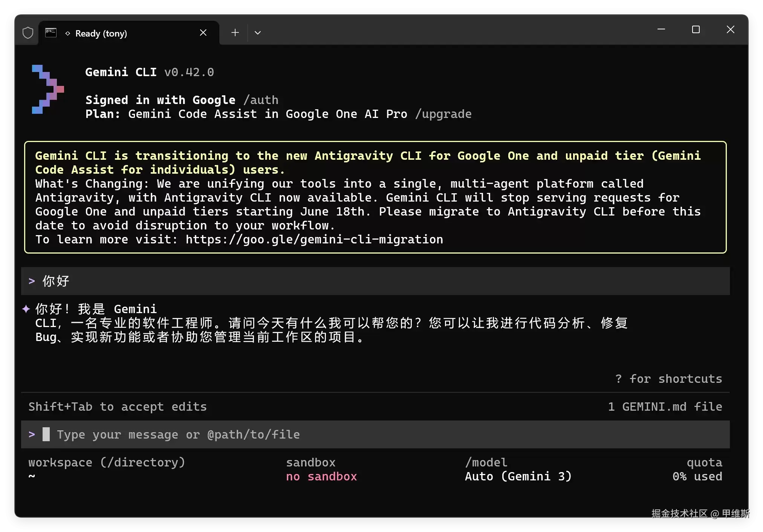Click the '? for shortcuts' hint
The image size is (763, 532).
(x=668, y=379)
